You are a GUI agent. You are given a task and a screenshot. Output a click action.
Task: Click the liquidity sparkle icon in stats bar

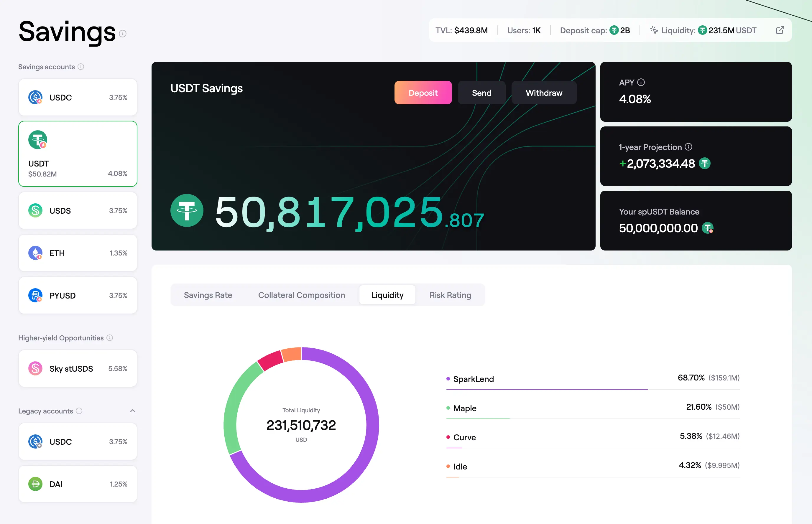[x=653, y=30]
